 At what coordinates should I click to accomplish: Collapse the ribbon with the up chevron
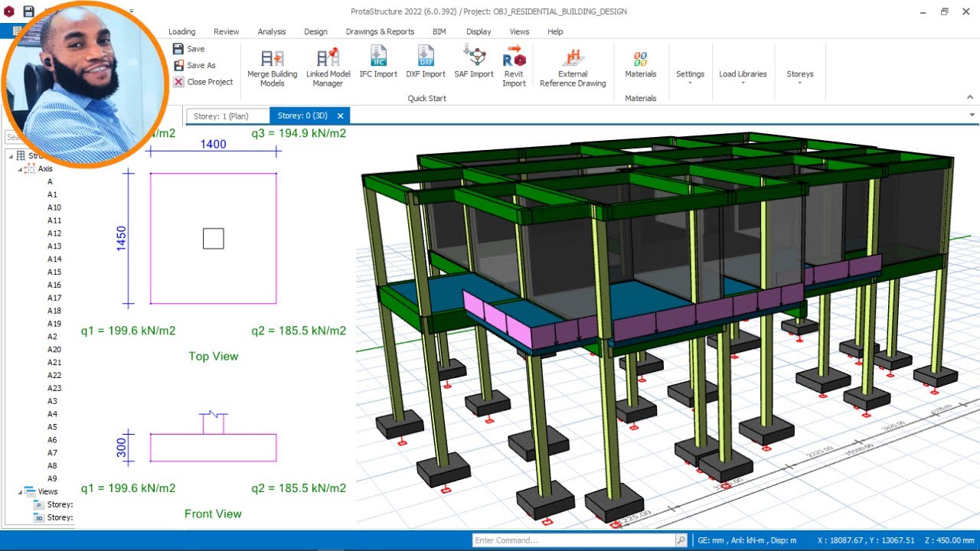tap(970, 97)
